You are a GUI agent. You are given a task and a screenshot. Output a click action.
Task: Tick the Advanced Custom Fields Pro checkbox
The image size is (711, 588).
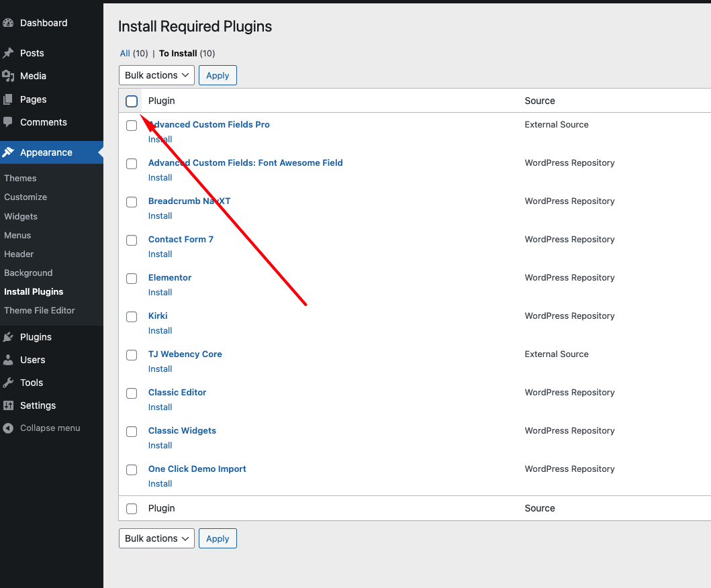(132, 126)
